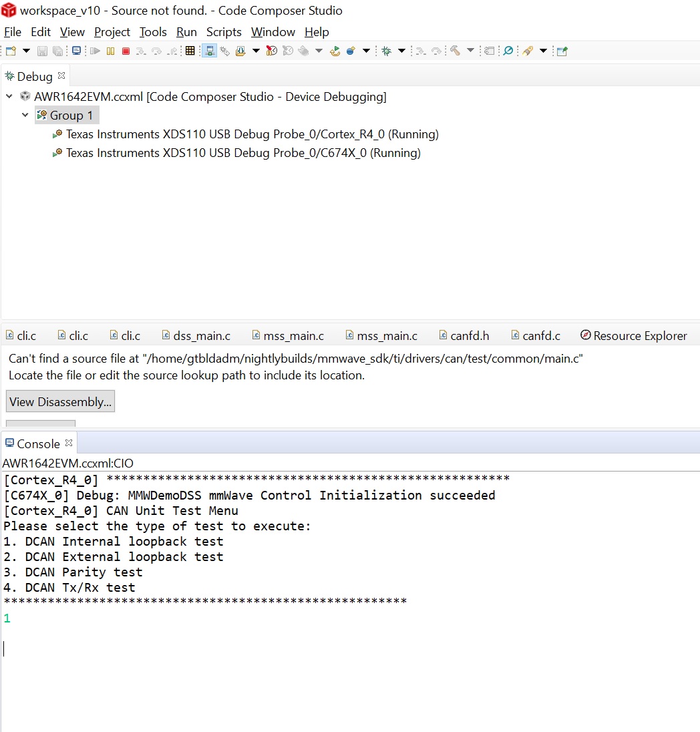
Task: Click the Step Return icon
Action: (x=172, y=51)
